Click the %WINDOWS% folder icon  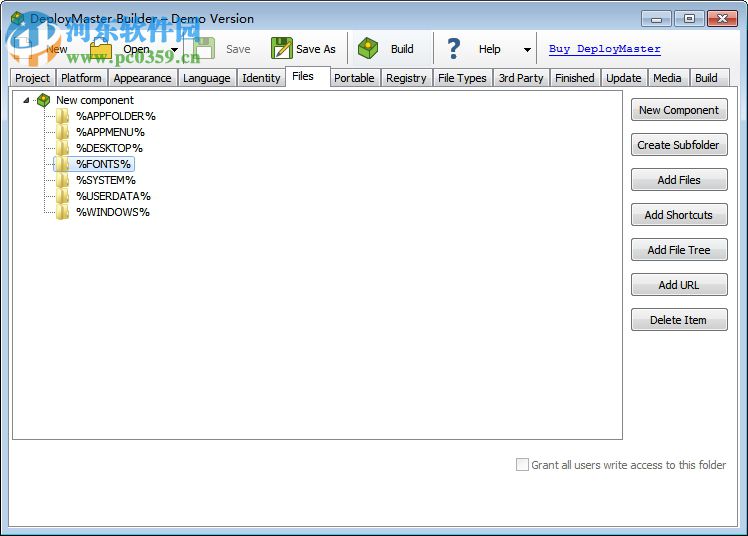(62, 212)
